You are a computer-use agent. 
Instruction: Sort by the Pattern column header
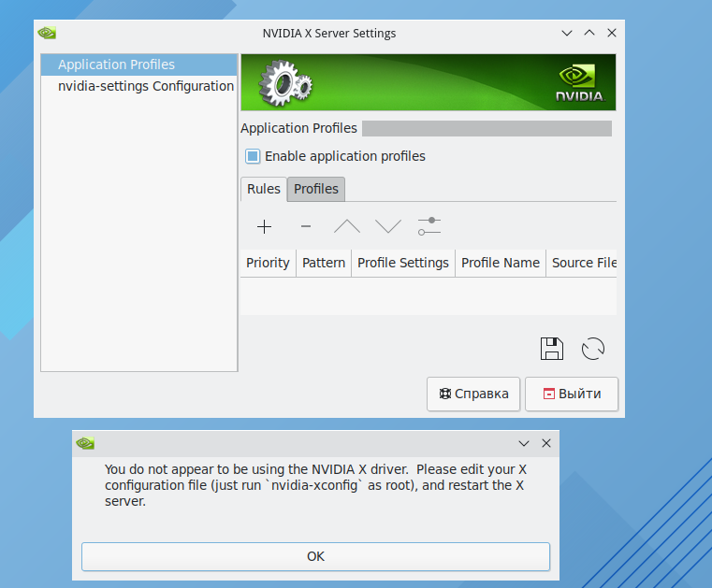pyautogui.click(x=324, y=263)
